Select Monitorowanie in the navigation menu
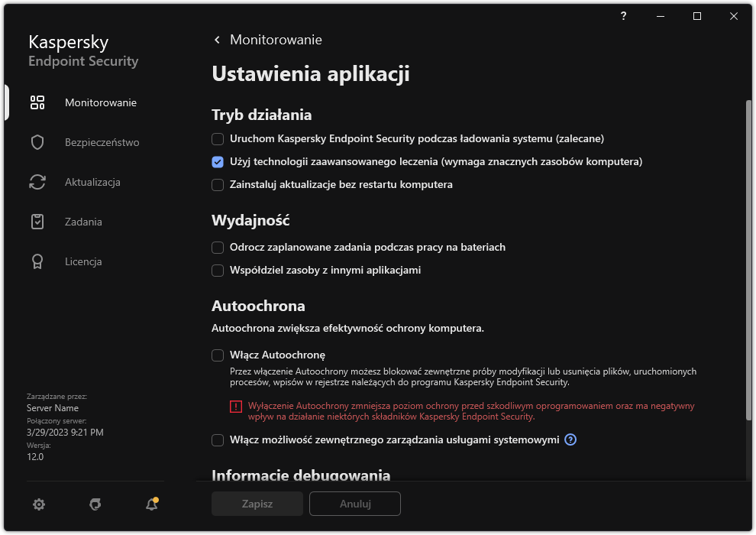Viewport: 756px width, 535px height. [100, 102]
